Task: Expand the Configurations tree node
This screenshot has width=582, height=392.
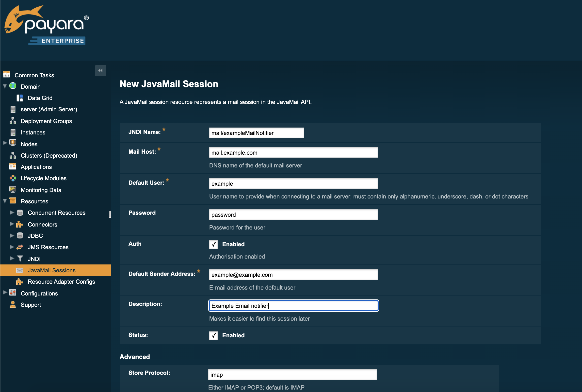Action: pyautogui.click(x=5, y=293)
